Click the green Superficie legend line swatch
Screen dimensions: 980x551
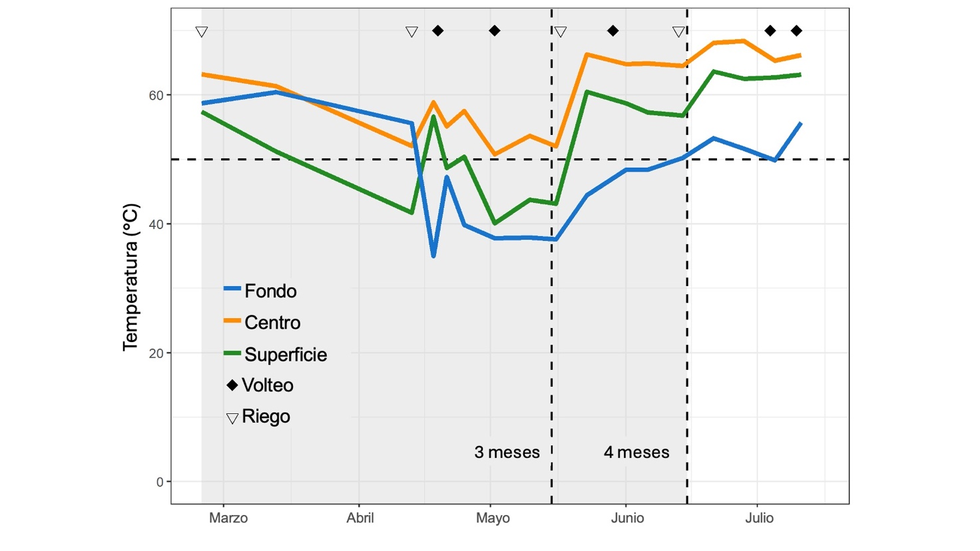point(232,353)
